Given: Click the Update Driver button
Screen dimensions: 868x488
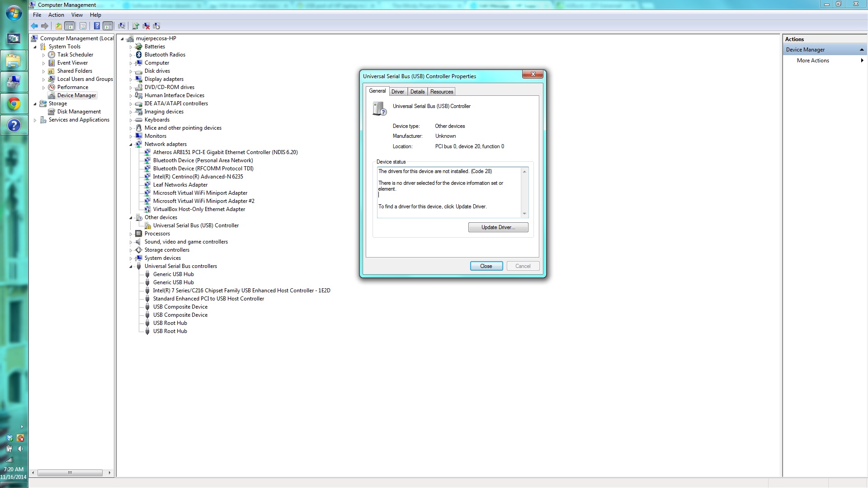Looking at the screenshot, I should 498,227.
